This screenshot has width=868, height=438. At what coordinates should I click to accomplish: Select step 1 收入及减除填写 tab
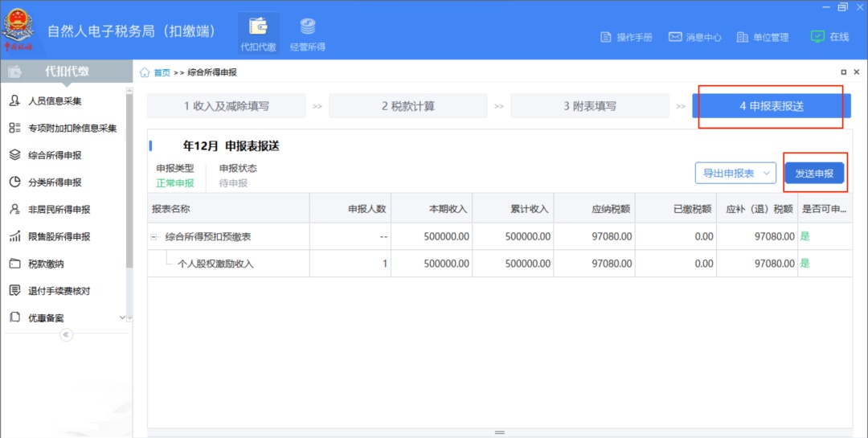click(x=226, y=106)
